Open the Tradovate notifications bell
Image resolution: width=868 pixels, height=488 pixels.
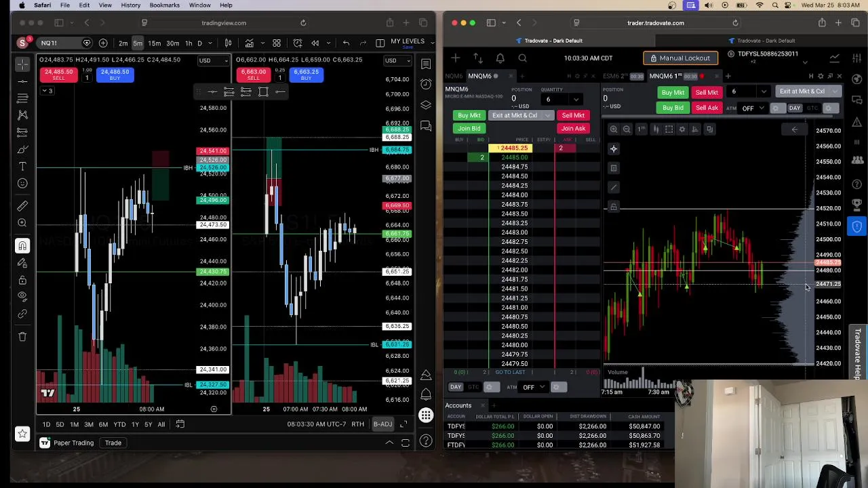click(x=500, y=58)
